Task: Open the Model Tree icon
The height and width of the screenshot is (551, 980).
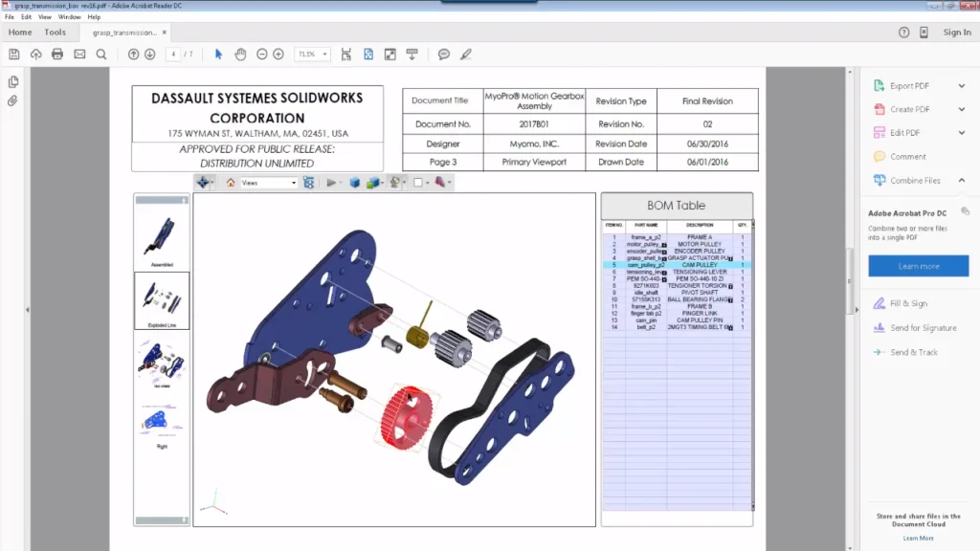Action: 309,182
